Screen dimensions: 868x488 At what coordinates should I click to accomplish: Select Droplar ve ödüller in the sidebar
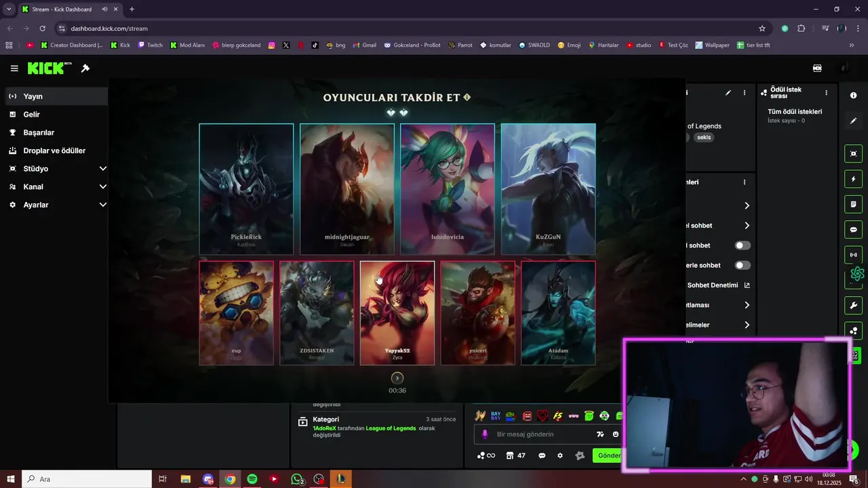coord(56,150)
